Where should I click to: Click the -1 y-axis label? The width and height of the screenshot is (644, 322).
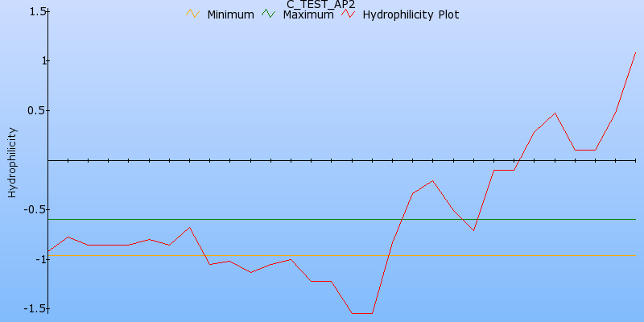coord(40,259)
